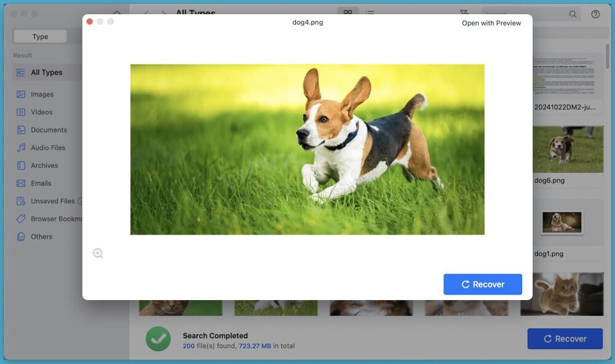The width and height of the screenshot is (615, 364).
Task: Switch to list view layout
Action: 370,14
